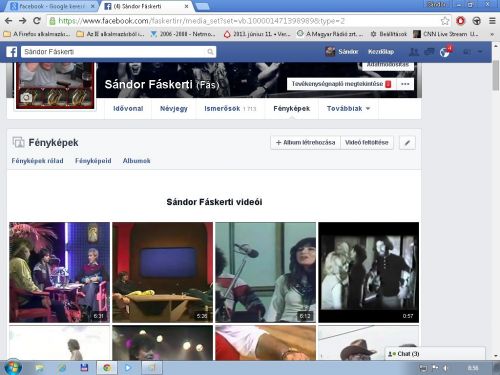500x375 pixels.
Task: Close the Sándor Fáskerti browser tab
Action: [x=186, y=6]
